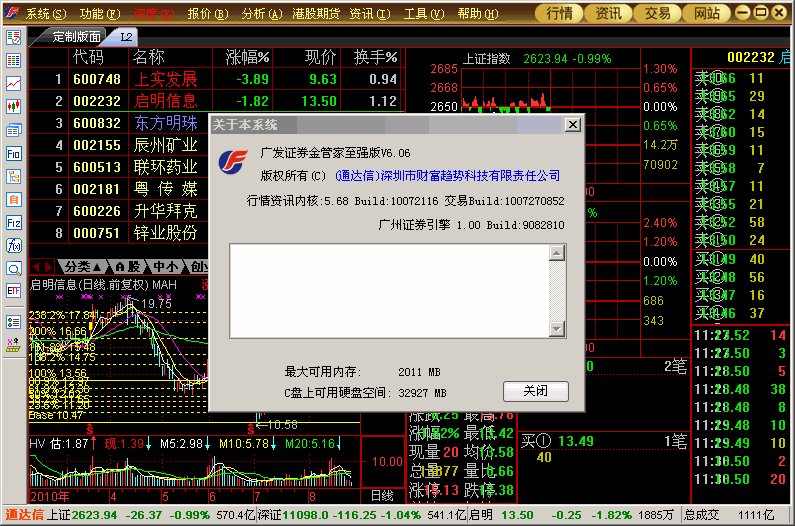Viewport: 795px width, 526px height.
Task: Click the left red arrow beside the category tabs
Action: coord(36,266)
